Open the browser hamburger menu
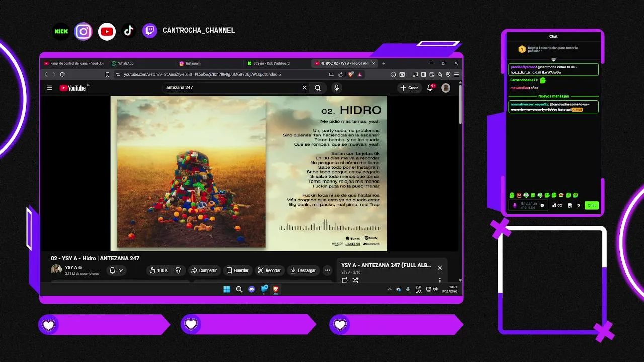 [x=456, y=74]
